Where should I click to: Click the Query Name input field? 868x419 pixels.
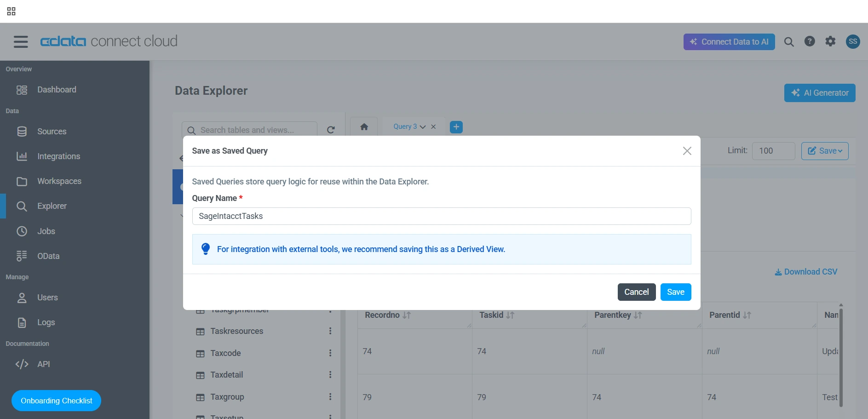441,216
